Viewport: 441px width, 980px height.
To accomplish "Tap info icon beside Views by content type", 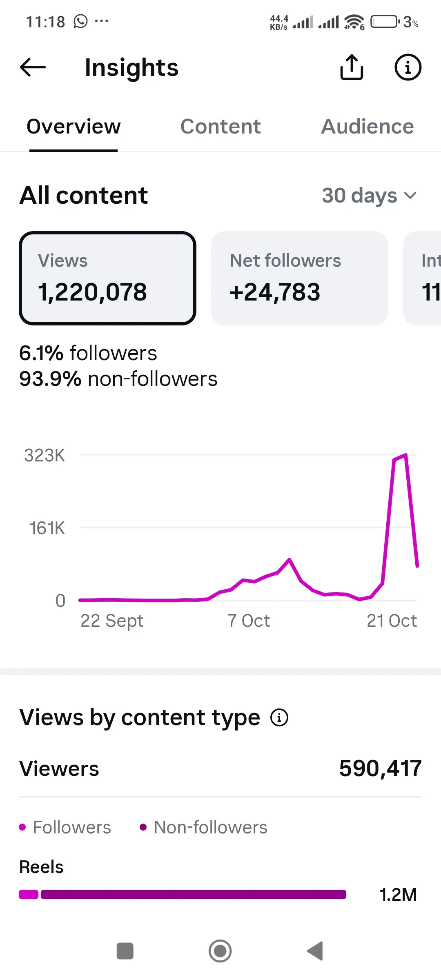I will click(279, 717).
